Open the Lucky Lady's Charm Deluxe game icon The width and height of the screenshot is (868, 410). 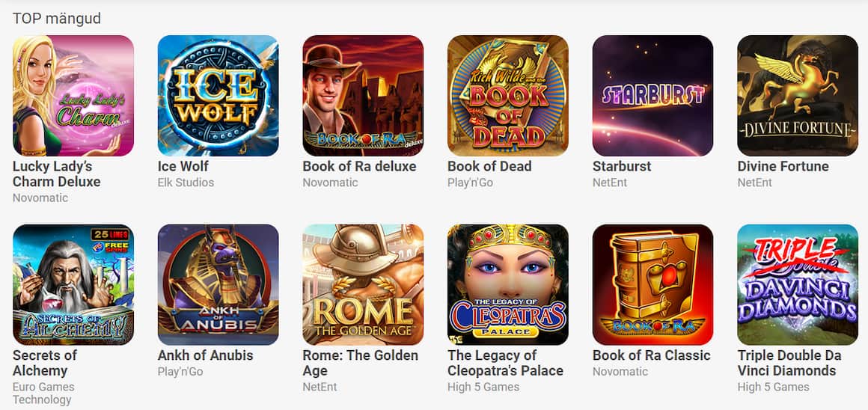coord(73,96)
